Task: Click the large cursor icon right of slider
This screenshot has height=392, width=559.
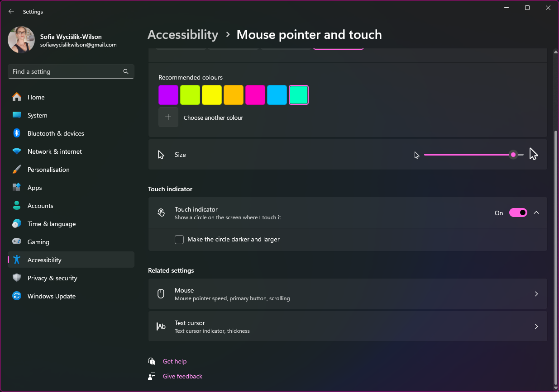Action: tap(534, 154)
